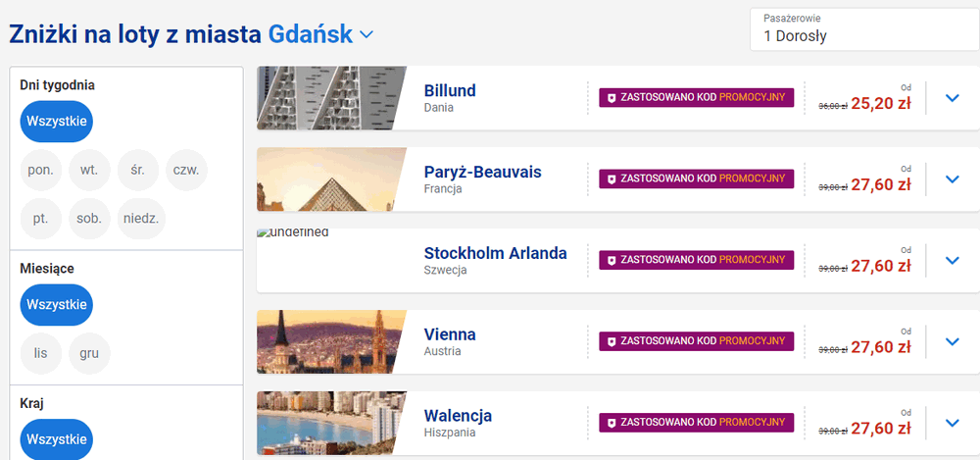Toggle the wt. weekday filter
This screenshot has width=980, height=460.
89,170
